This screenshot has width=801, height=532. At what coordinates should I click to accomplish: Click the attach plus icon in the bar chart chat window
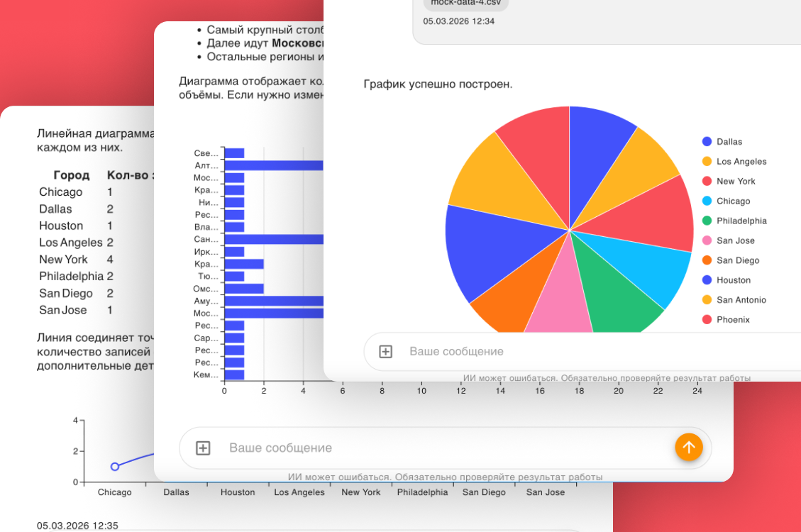(203, 448)
